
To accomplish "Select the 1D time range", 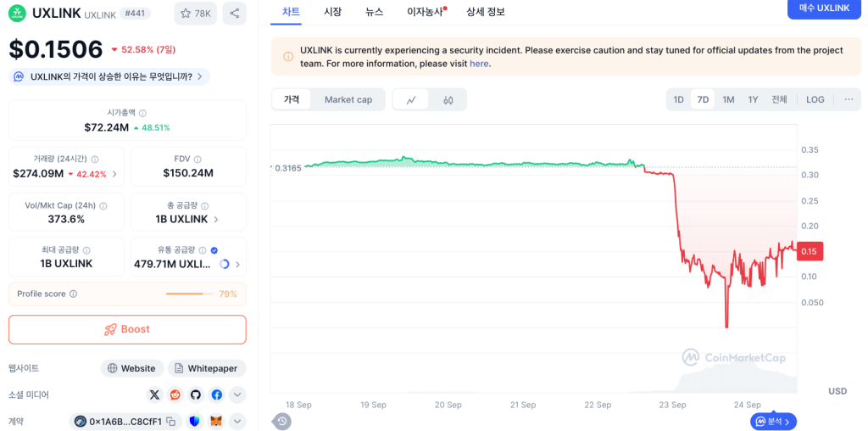I will [679, 100].
